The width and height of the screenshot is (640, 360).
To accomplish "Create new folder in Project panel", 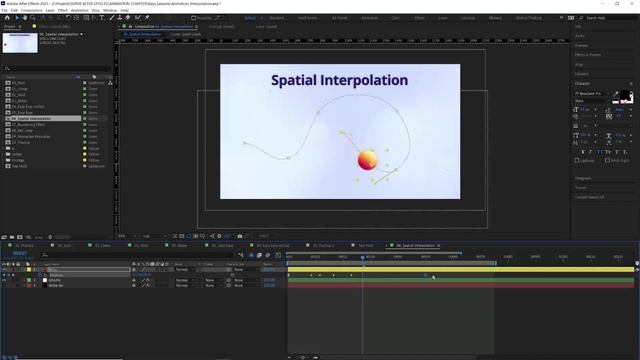I will (12, 237).
